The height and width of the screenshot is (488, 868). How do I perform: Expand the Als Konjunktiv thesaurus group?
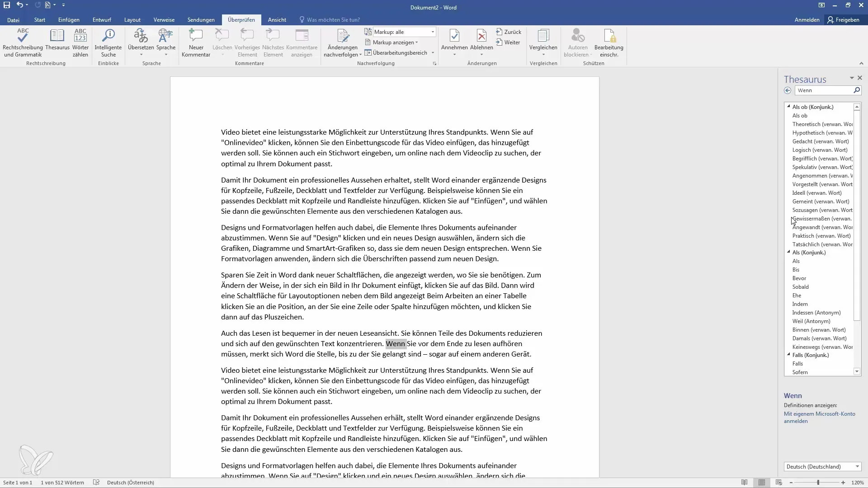[x=789, y=252]
